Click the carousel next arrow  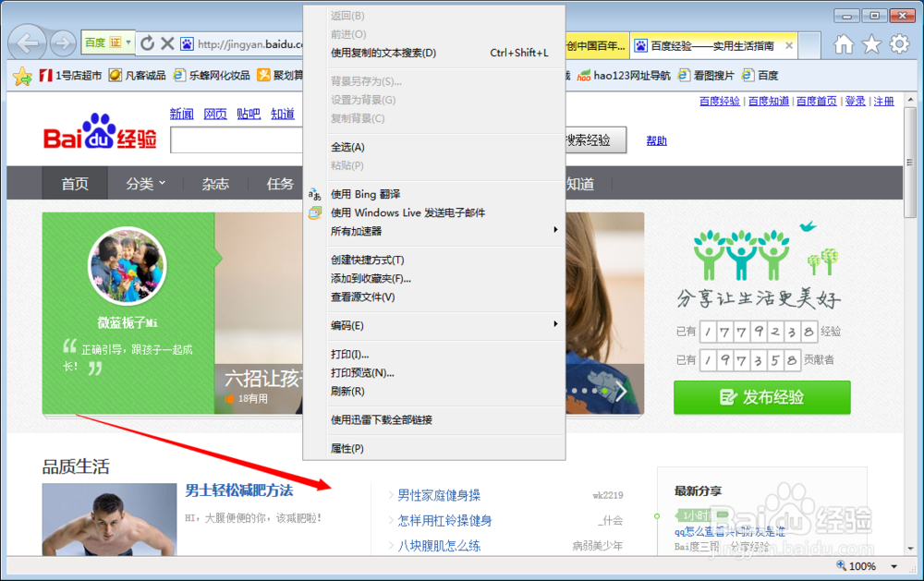coord(621,391)
